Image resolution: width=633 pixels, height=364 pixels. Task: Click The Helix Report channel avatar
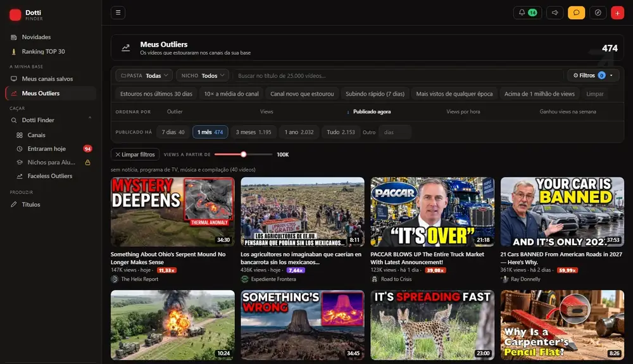(115, 279)
